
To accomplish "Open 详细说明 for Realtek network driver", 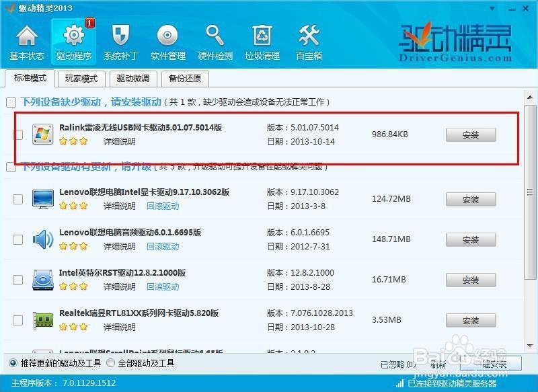I will click(120, 327).
